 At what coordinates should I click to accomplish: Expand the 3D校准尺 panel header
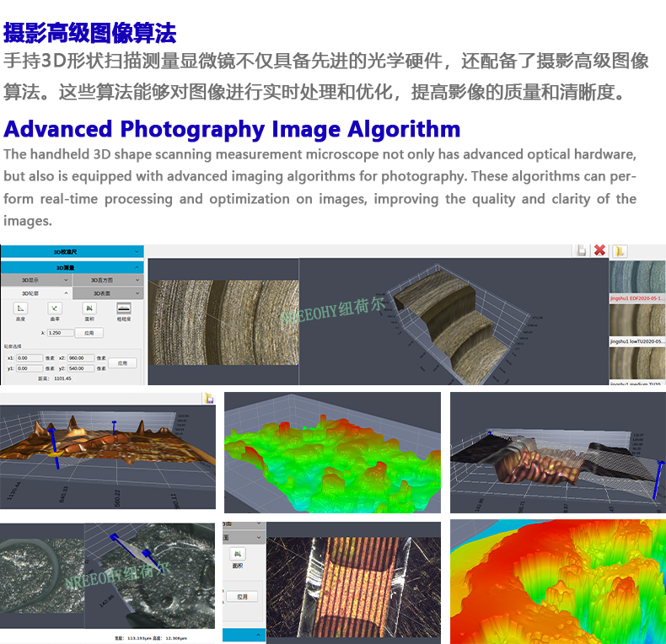coord(72,251)
